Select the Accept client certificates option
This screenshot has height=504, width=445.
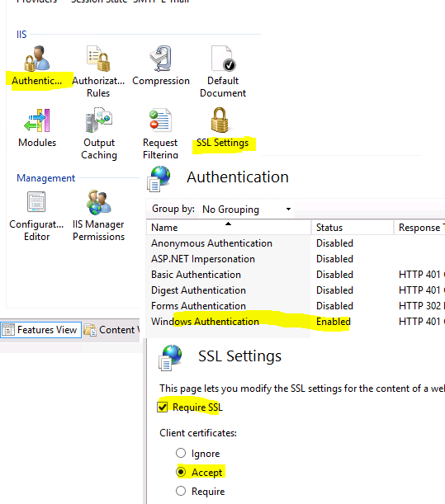[181, 472]
